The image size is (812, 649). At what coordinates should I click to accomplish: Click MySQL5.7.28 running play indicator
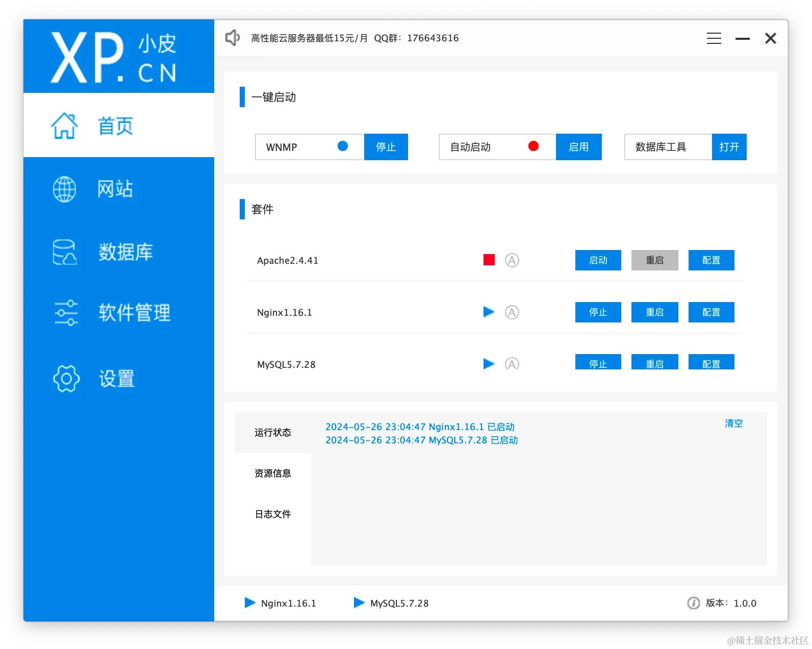(x=489, y=364)
